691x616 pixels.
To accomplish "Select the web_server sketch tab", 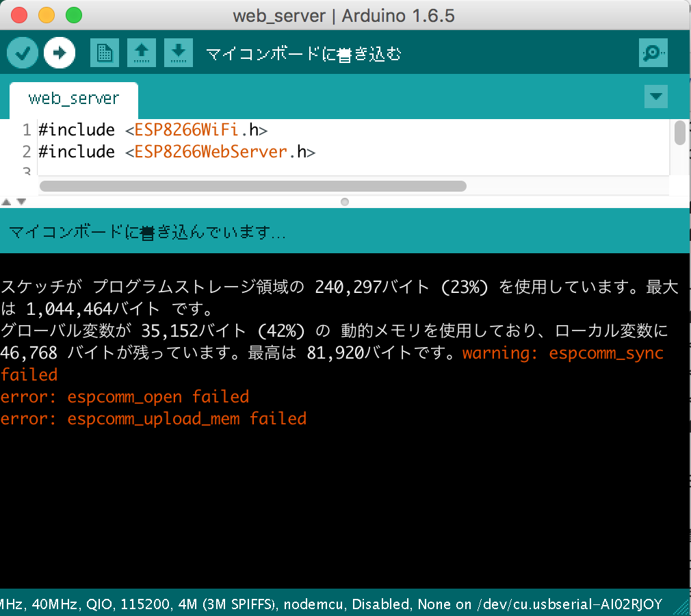I will 74,99.
